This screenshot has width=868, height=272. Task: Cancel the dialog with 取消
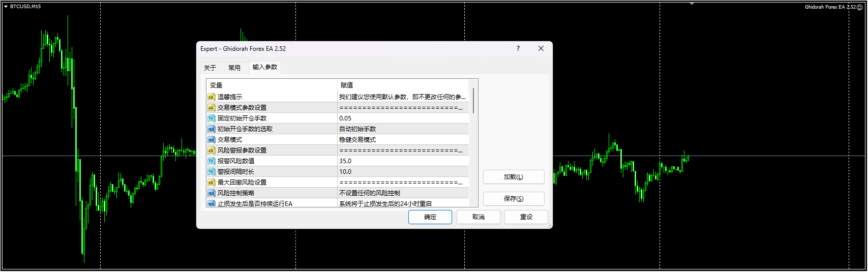pos(478,217)
